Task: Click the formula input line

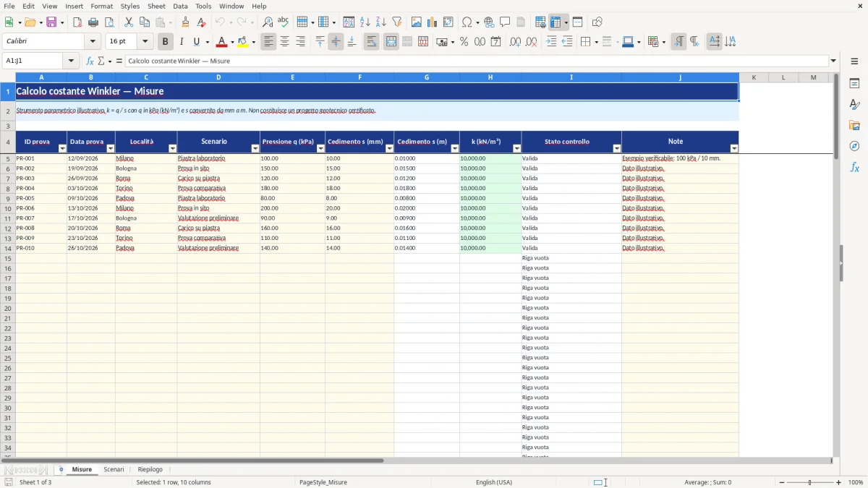Action: [477, 61]
